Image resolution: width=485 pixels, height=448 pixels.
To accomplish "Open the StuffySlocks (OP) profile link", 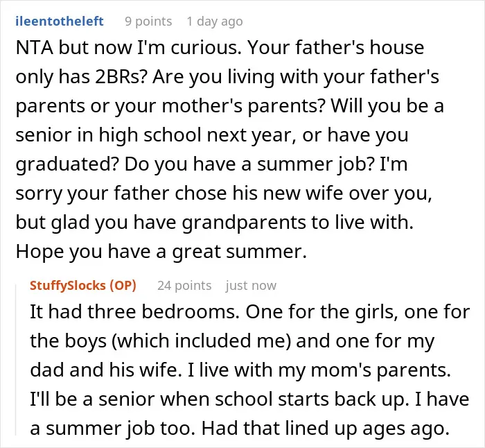I will click(83, 286).
